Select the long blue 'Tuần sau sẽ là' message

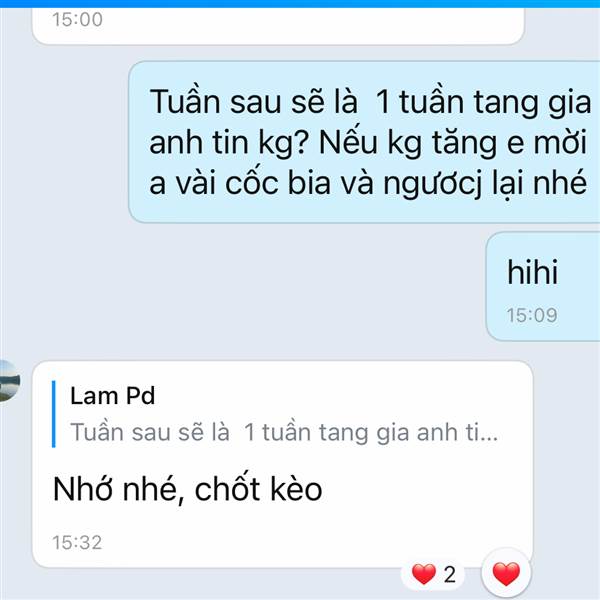point(364,142)
